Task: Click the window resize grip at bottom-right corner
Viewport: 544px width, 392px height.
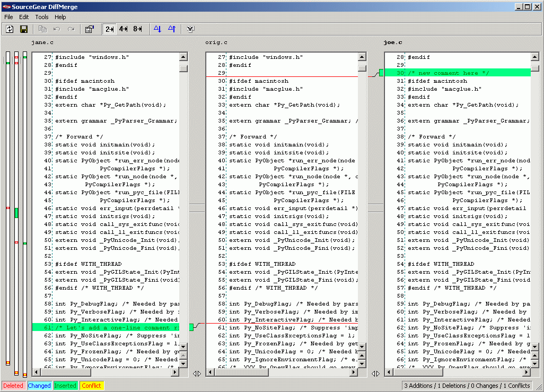Action: pyautogui.click(x=539, y=387)
